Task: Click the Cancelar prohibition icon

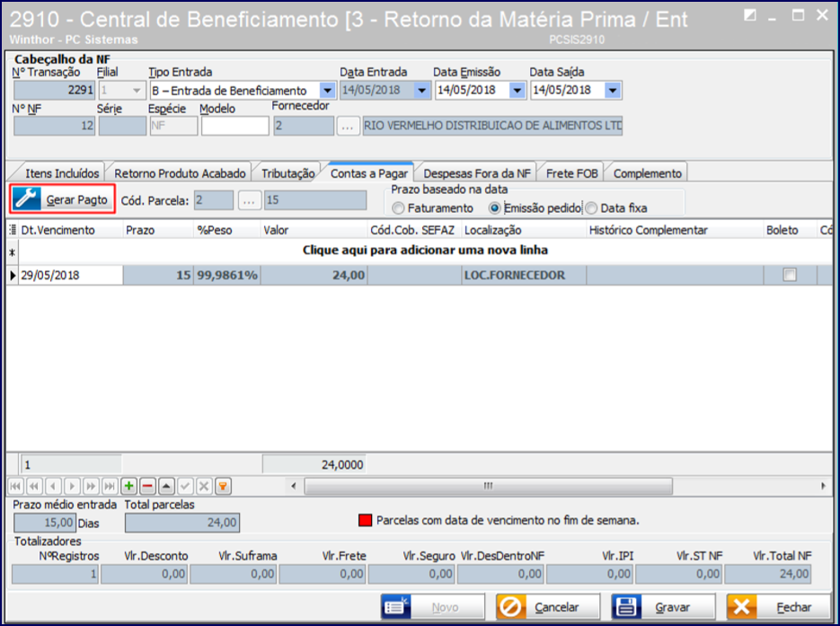Action: (x=510, y=607)
